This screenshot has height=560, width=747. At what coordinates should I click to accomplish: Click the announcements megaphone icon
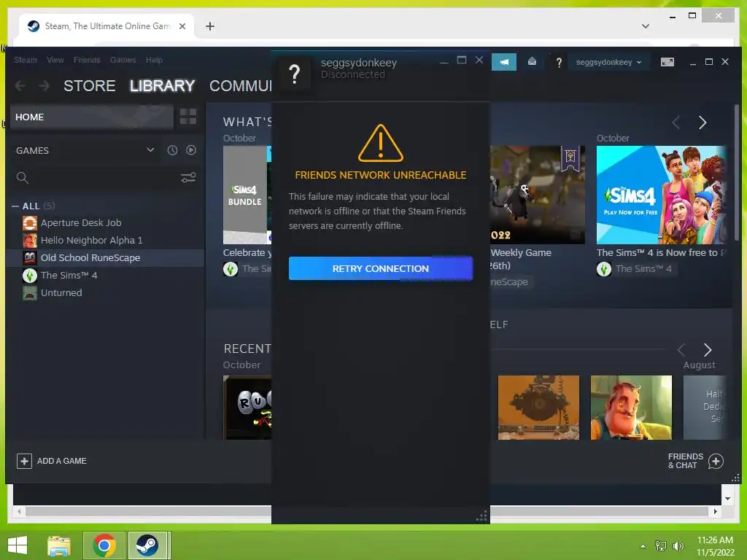tap(504, 62)
